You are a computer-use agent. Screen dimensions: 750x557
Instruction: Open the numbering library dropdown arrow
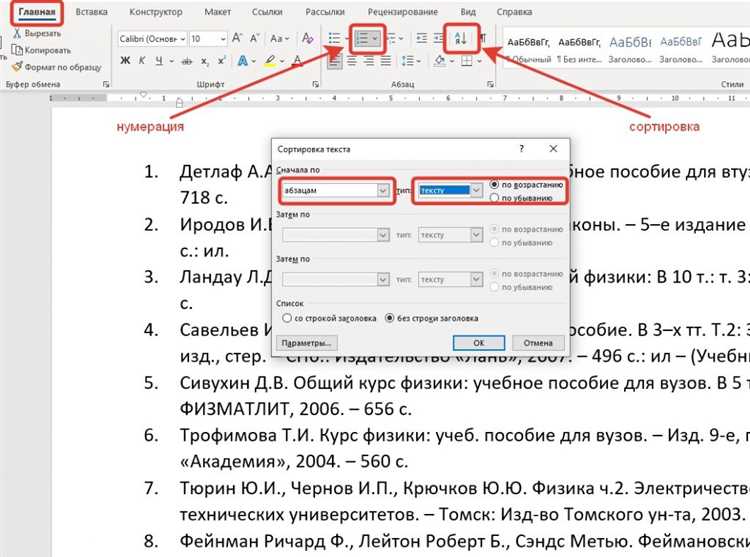point(375,39)
